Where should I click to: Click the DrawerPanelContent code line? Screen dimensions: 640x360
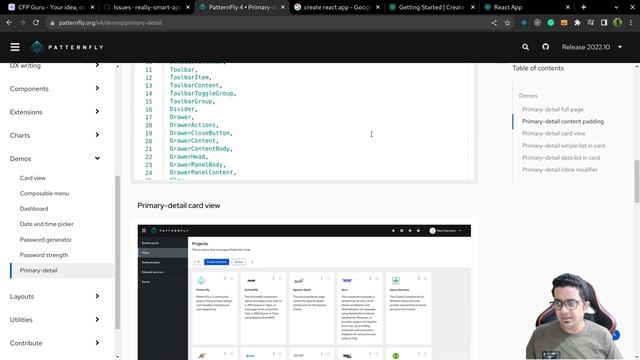click(x=203, y=173)
